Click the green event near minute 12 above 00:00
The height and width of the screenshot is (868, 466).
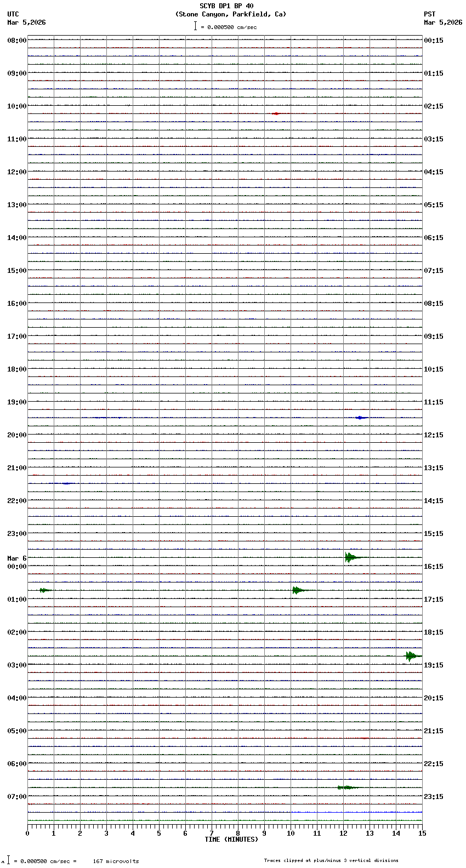tap(353, 557)
